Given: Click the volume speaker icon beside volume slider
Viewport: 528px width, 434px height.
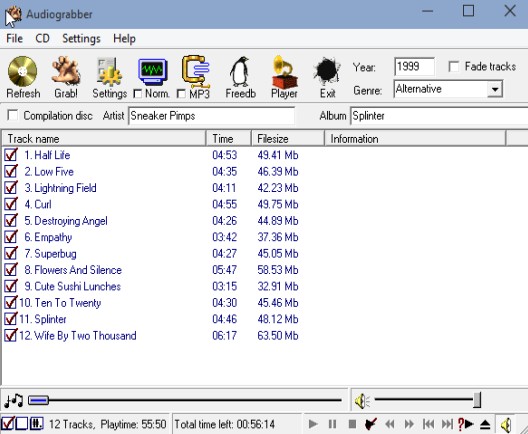Looking at the screenshot, I should (362, 401).
